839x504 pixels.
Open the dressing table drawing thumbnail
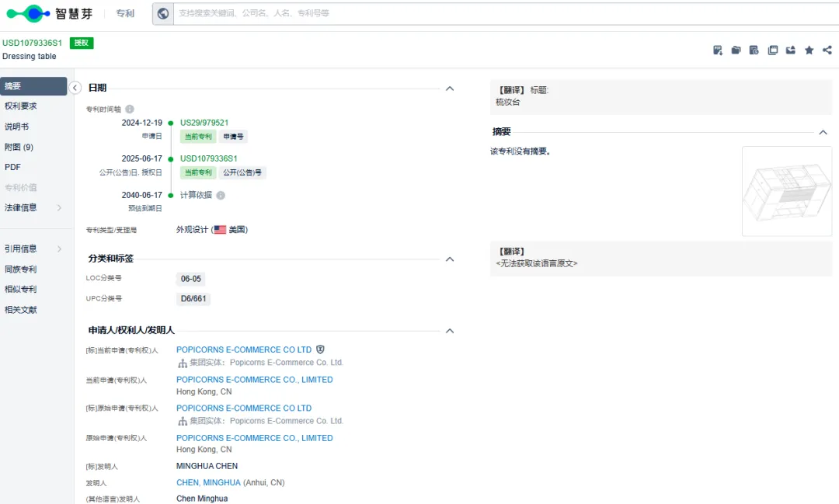[786, 191]
